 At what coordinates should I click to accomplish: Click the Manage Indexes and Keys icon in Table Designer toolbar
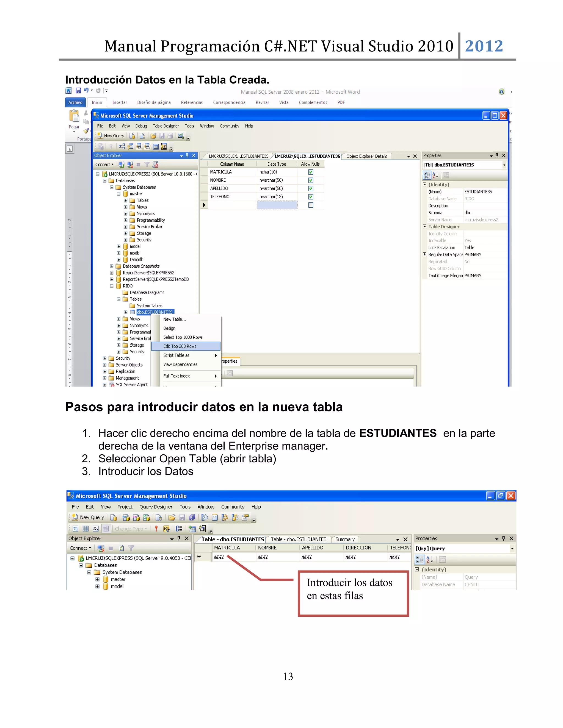pyautogui.click(x=130, y=146)
